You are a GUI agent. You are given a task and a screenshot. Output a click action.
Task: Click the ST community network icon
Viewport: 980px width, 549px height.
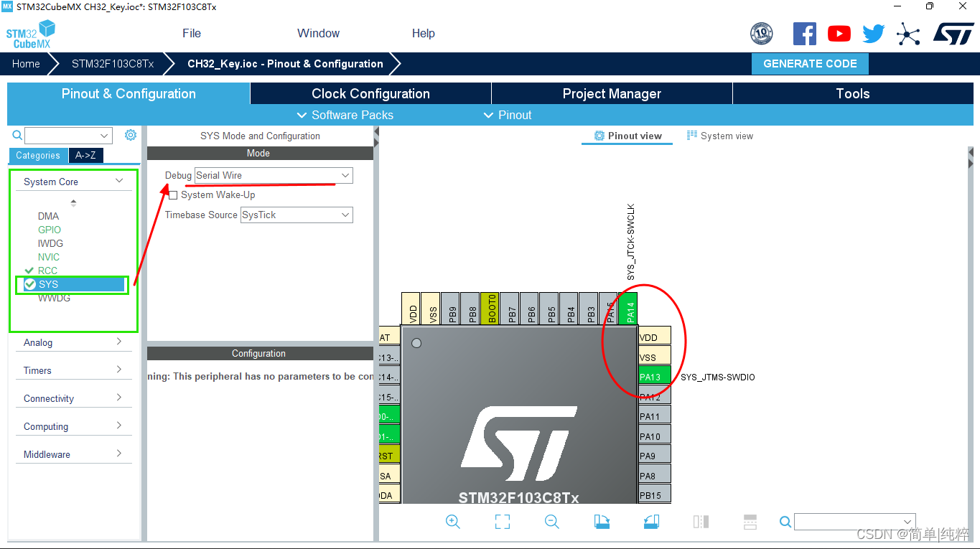click(908, 34)
